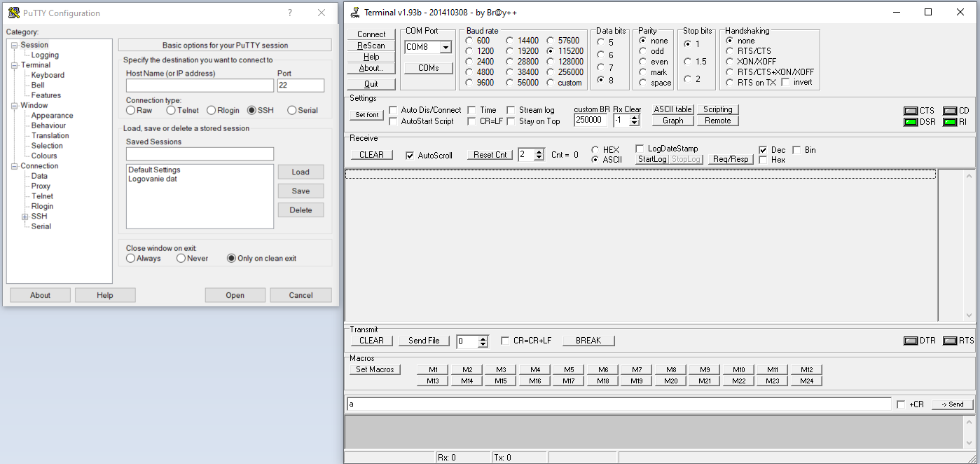Select the 9600 baud rate
980x464 pixels.
469,83
